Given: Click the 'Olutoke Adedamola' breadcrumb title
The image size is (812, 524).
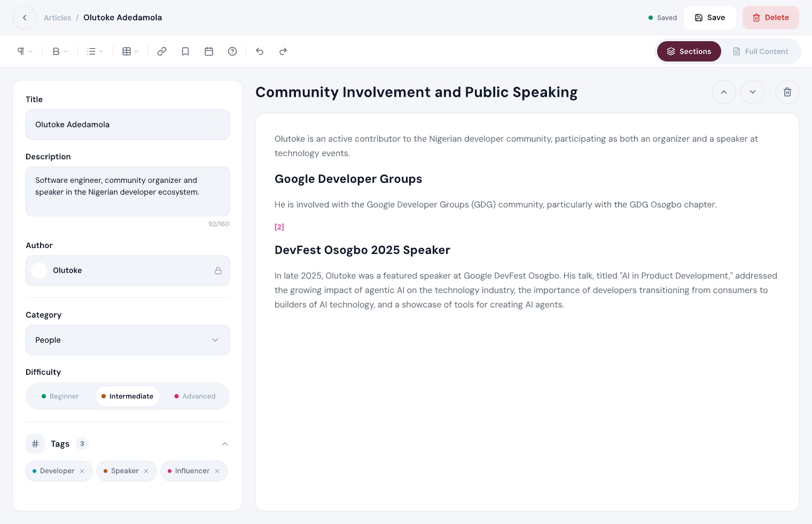Looking at the screenshot, I should (123, 18).
